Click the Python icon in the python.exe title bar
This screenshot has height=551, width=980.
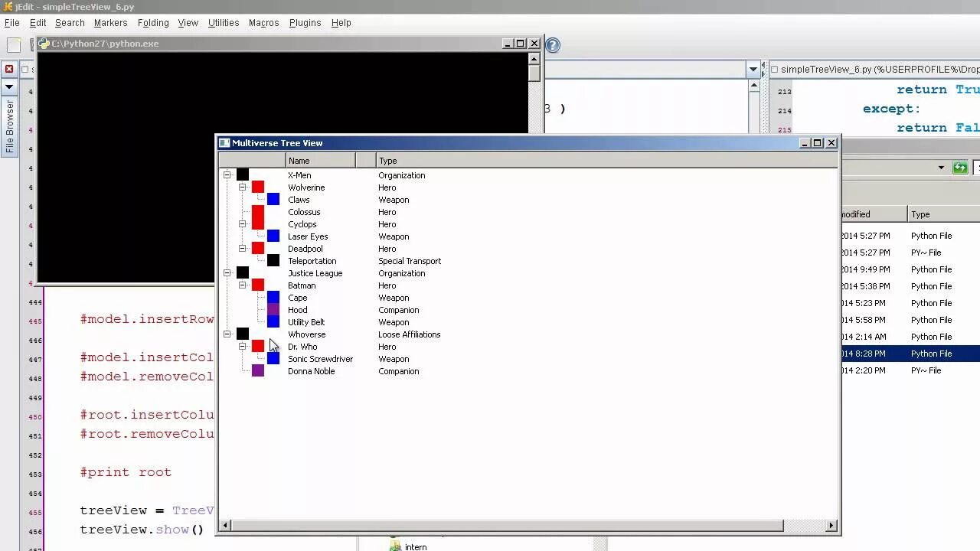(x=44, y=44)
